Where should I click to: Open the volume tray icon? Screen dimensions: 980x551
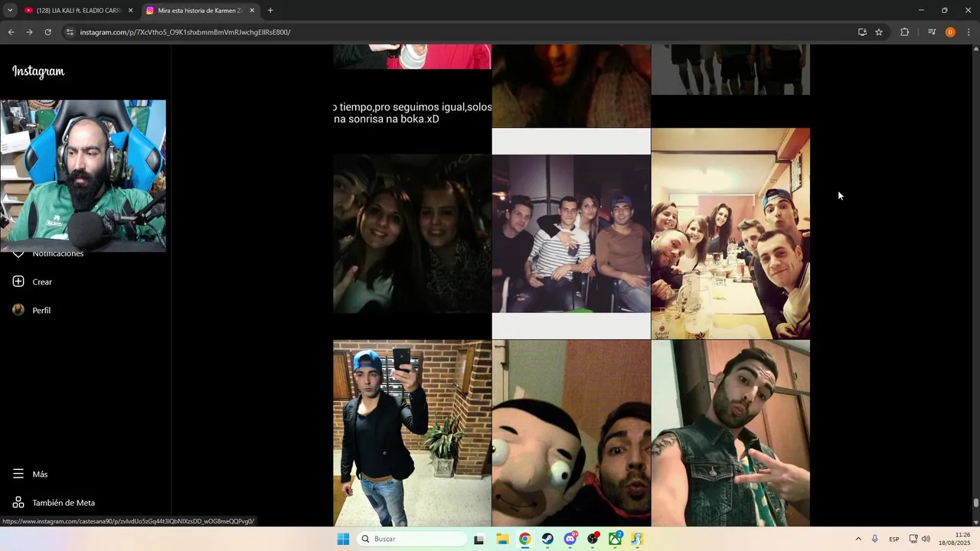click(x=926, y=539)
